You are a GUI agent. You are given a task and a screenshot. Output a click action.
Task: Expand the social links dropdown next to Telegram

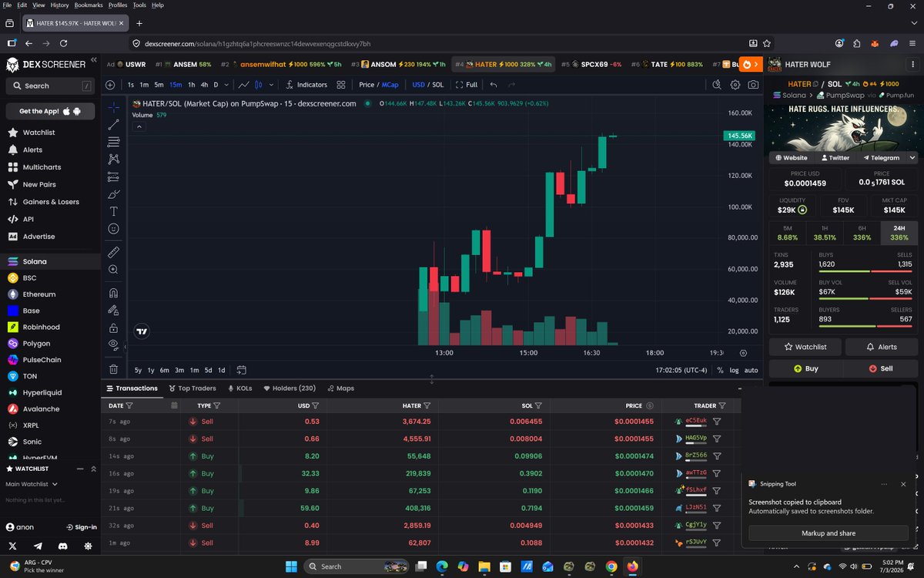pos(912,157)
